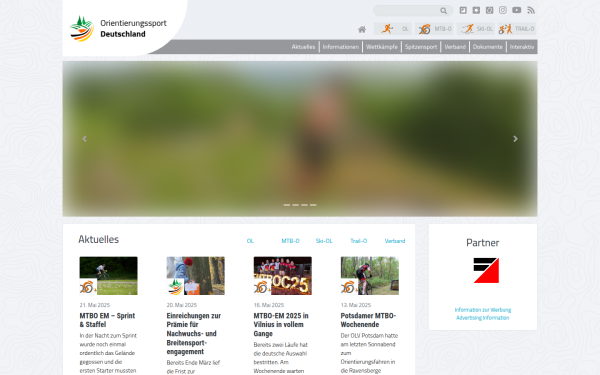Open 'Information zur Werbung' link
The image size is (600, 375).
pos(483,310)
